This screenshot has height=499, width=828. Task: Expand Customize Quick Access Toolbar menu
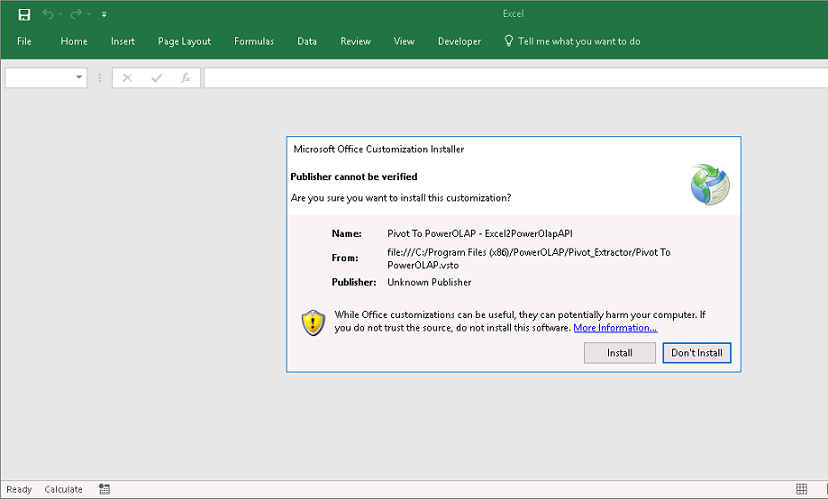pyautogui.click(x=104, y=15)
